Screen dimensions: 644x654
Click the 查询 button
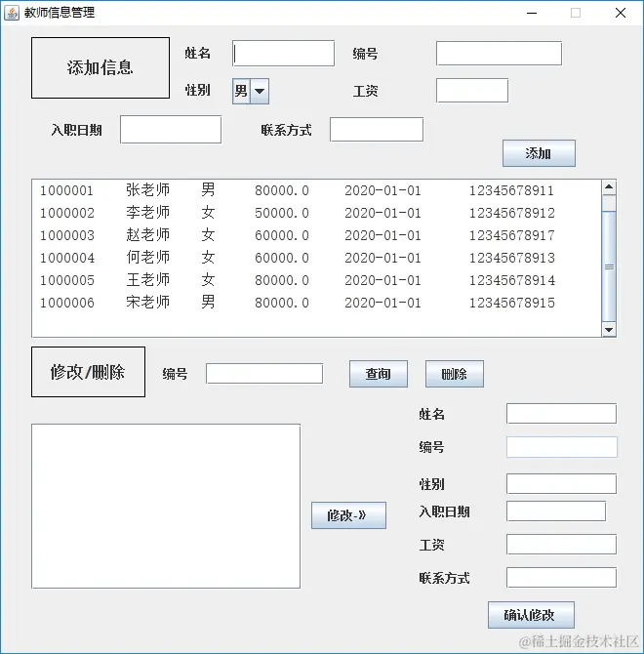[379, 374]
